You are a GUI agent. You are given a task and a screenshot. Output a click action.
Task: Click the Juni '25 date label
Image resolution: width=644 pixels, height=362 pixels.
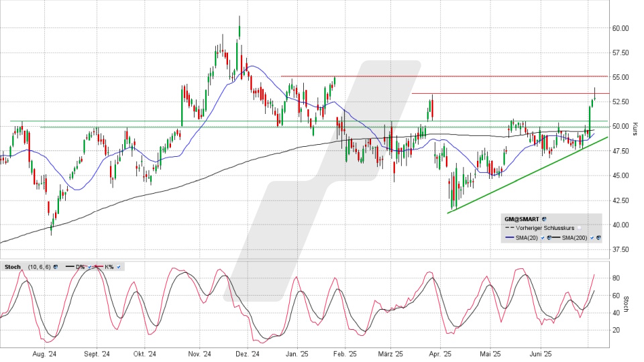541,354
